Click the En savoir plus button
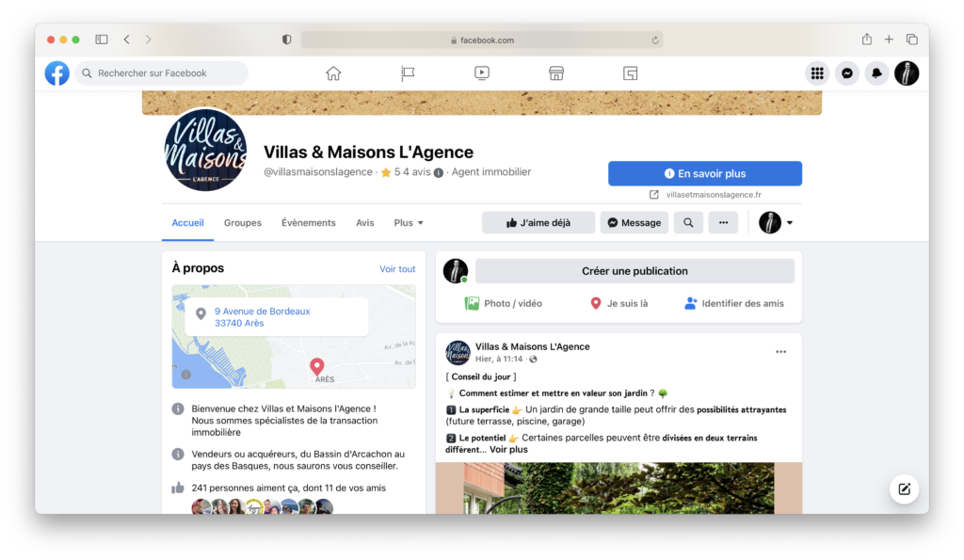This screenshot has width=964, height=560. coord(705,173)
